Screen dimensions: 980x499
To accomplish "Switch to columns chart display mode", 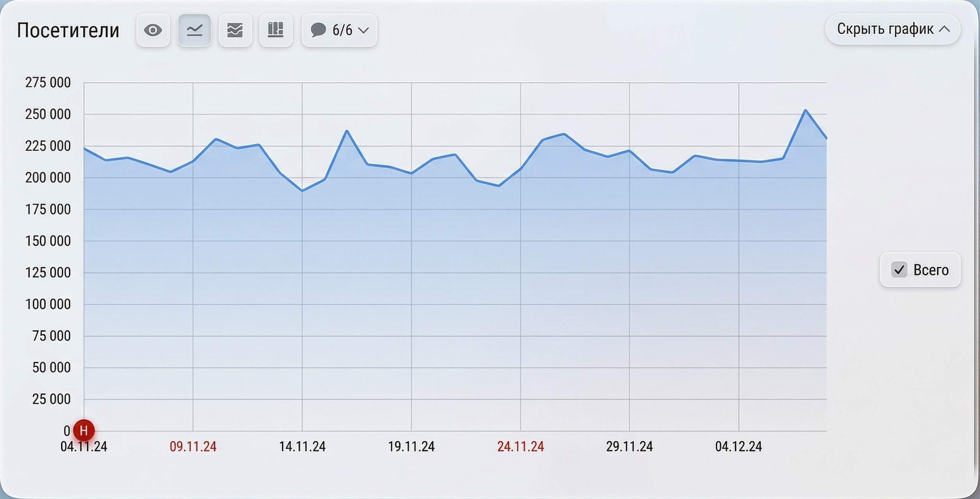I will click(x=276, y=30).
